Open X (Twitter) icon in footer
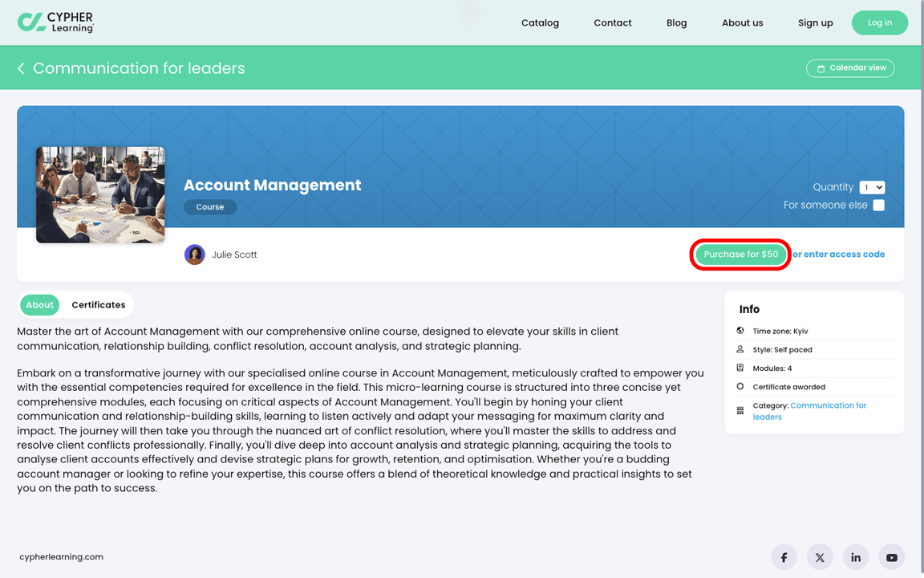Viewport: 924px width, 578px height. [820, 557]
